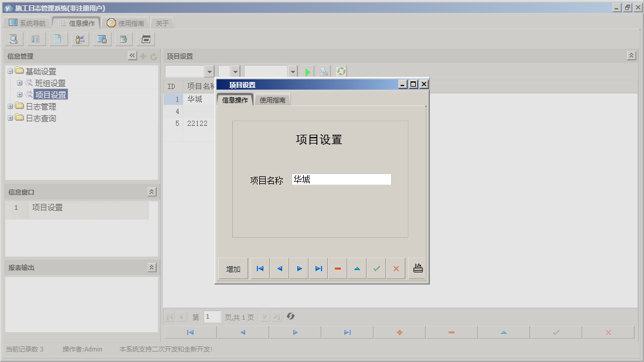This screenshot has height=362, width=644.
Task: Open the first filter field dropdown
Action: click(209, 71)
